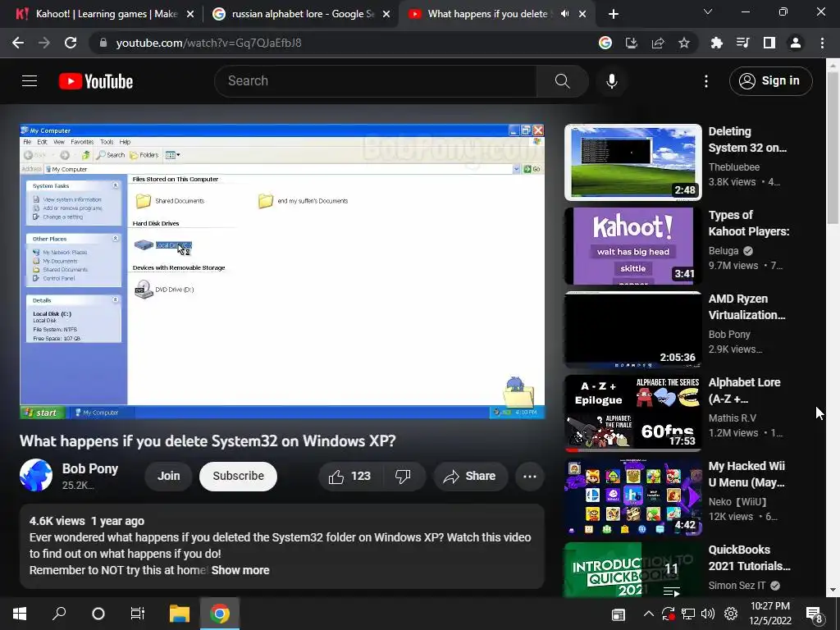Open My Hacked Wii U Menu thumbnail
Image resolution: width=840 pixels, height=630 pixels.
coord(633,496)
